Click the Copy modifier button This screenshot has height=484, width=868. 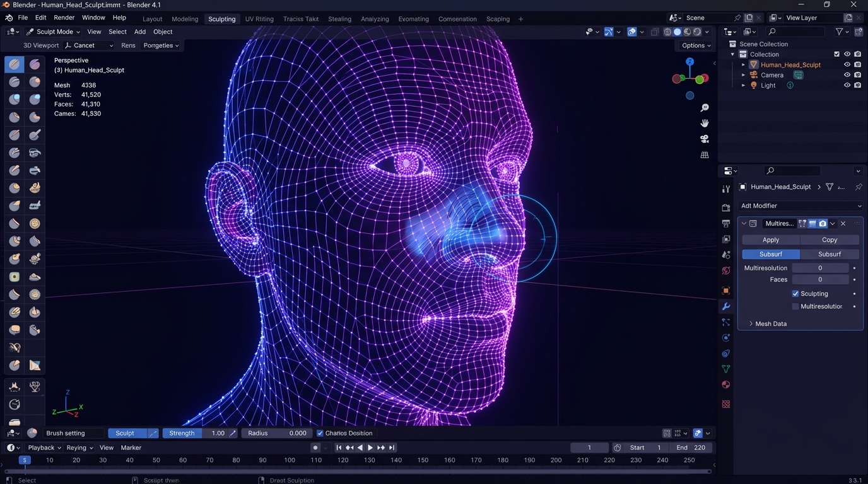click(830, 239)
